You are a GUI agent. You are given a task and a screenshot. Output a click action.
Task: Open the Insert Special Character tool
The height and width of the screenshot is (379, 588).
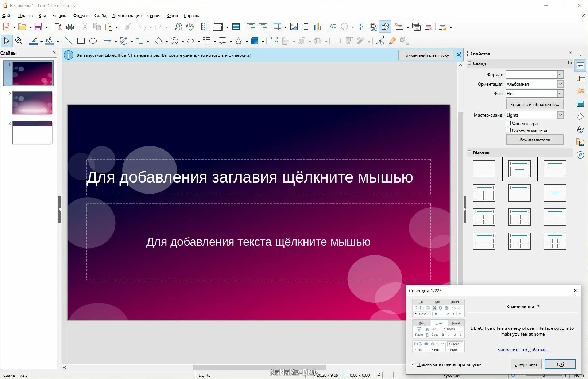pyautogui.click(x=344, y=27)
